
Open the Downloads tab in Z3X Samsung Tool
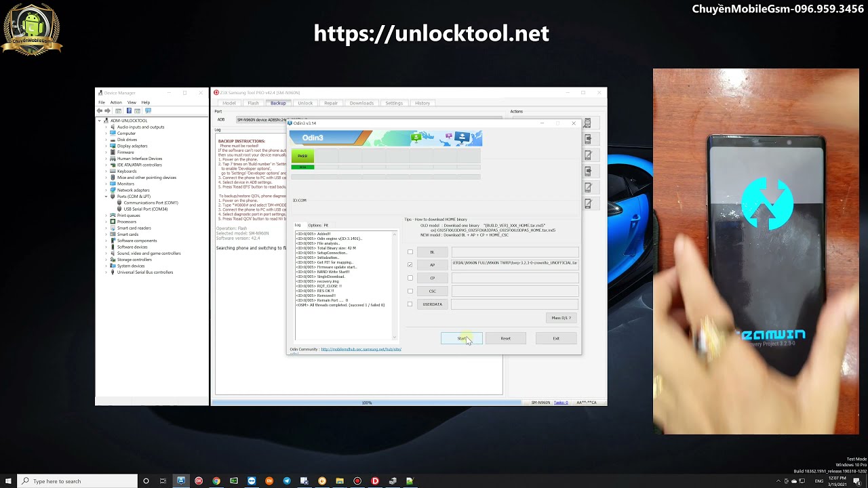[361, 103]
